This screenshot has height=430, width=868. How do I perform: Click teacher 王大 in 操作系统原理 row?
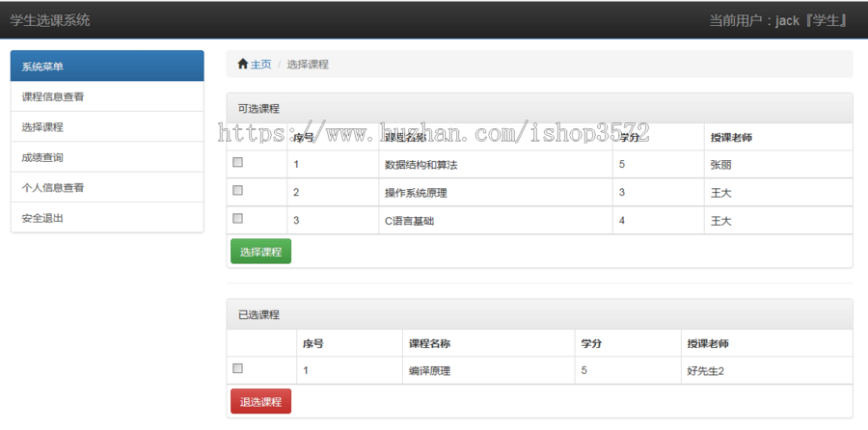pyautogui.click(x=778, y=193)
